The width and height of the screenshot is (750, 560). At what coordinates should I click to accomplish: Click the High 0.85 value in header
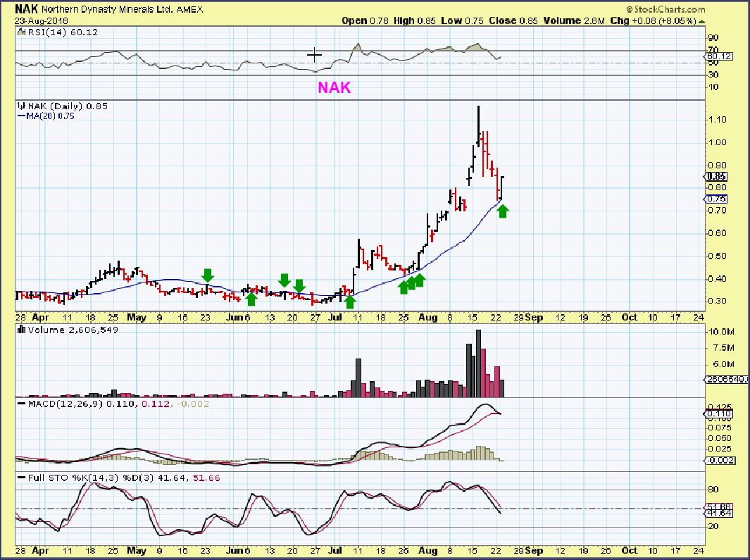tap(415, 21)
